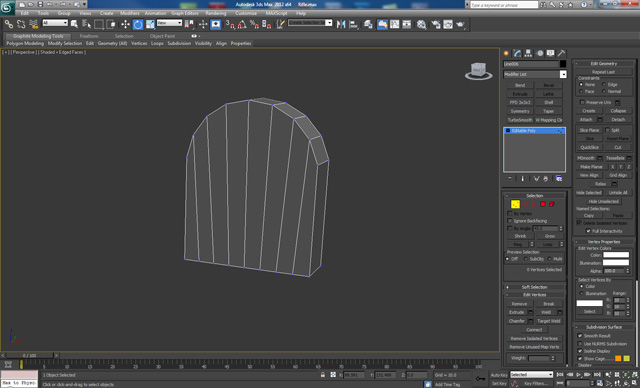Switch to the Hierarchy command panel
The height and width of the screenshot is (388, 640).
(x=529, y=53)
